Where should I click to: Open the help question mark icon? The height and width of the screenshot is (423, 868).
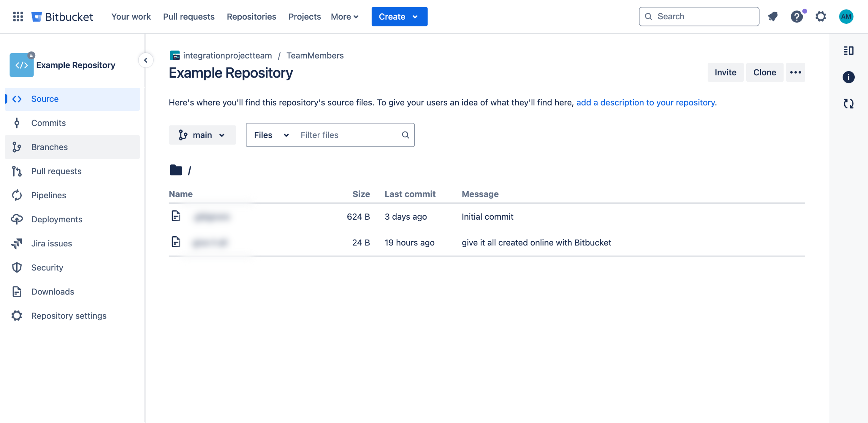click(x=796, y=16)
